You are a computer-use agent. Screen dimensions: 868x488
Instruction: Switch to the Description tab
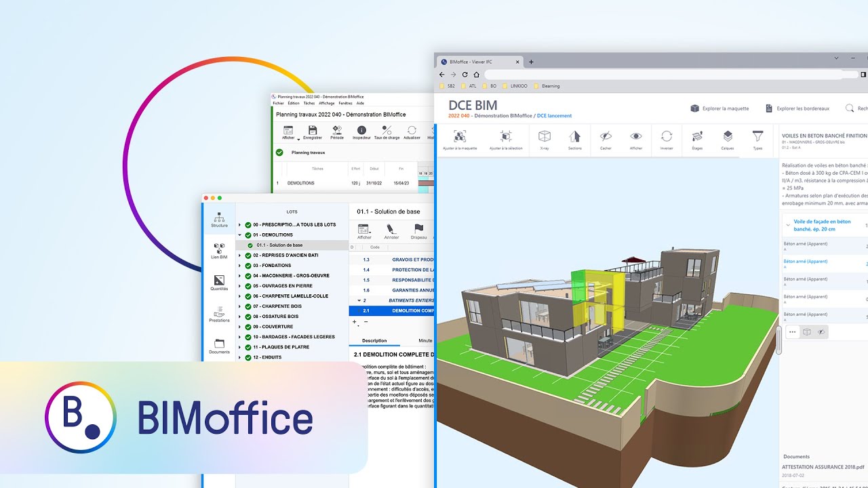coord(374,341)
